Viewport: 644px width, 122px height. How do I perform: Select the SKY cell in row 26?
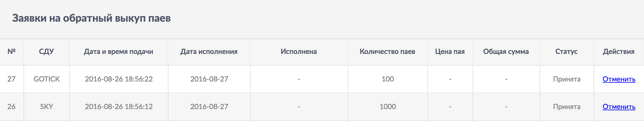point(47,107)
